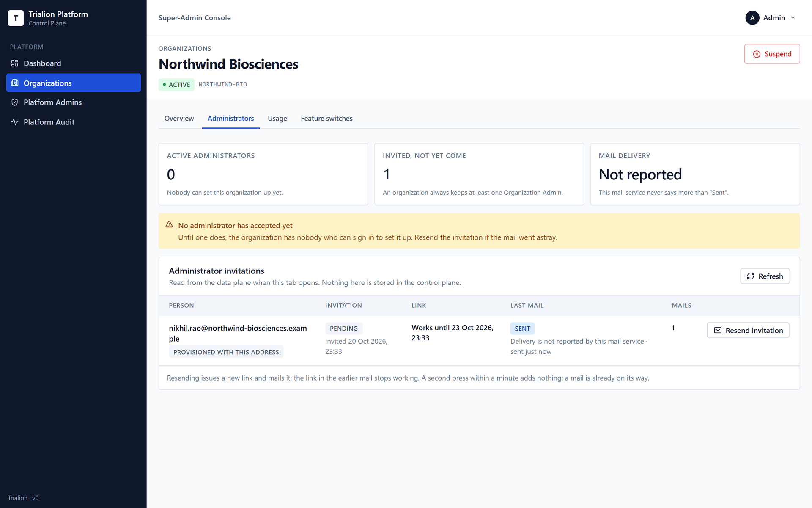Click the ACTIVE status badge
This screenshot has height=508, width=812.
click(x=176, y=85)
